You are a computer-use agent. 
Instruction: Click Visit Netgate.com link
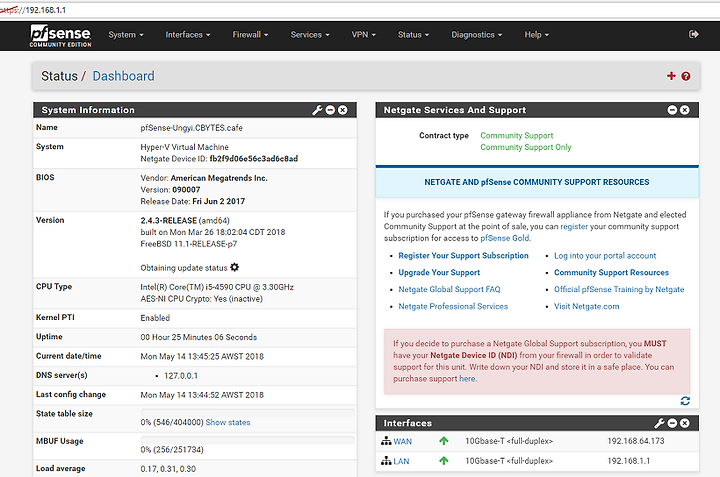pos(586,307)
